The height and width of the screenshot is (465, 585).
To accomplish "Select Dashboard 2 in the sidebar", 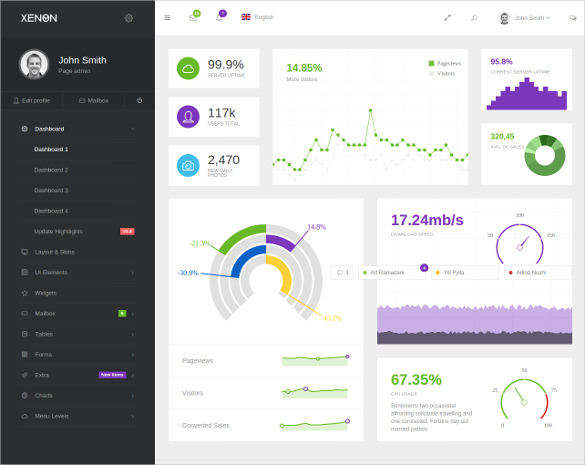I will pos(51,170).
